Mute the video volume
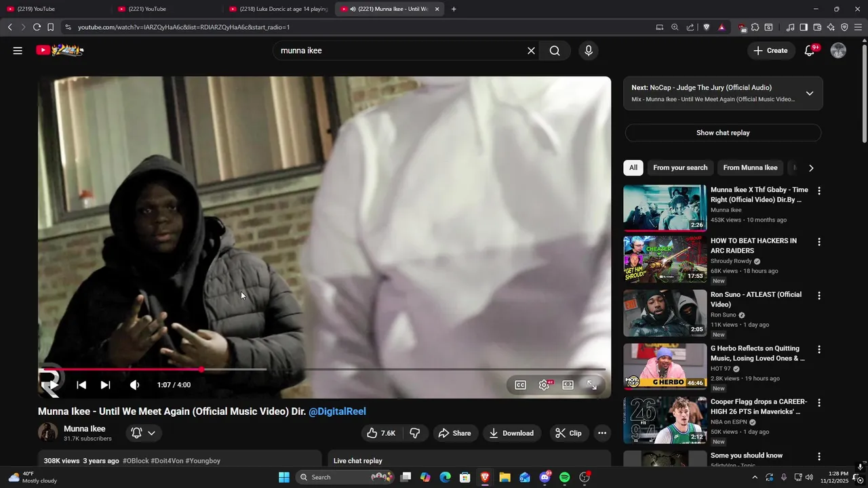The image size is (868, 488). pos(134,384)
